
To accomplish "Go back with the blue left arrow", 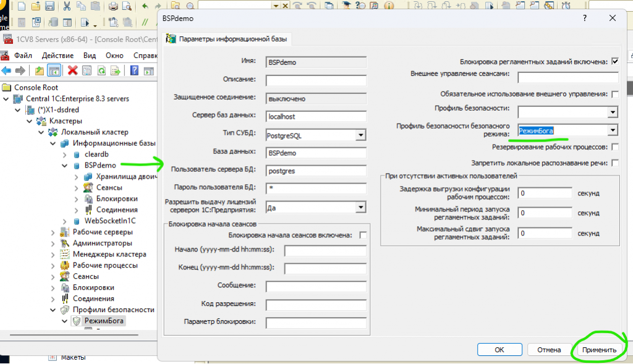I will (6, 71).
